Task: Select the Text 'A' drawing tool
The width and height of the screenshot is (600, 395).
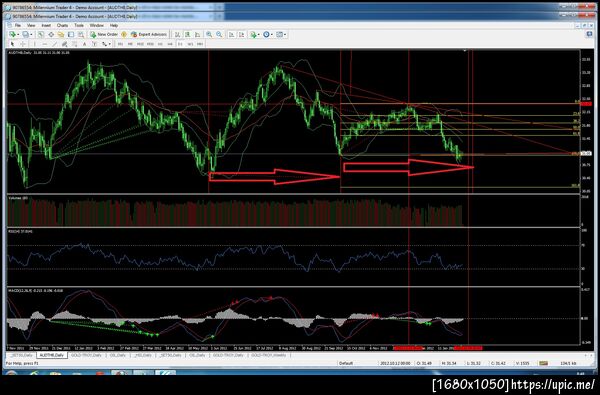Action: 84,44
